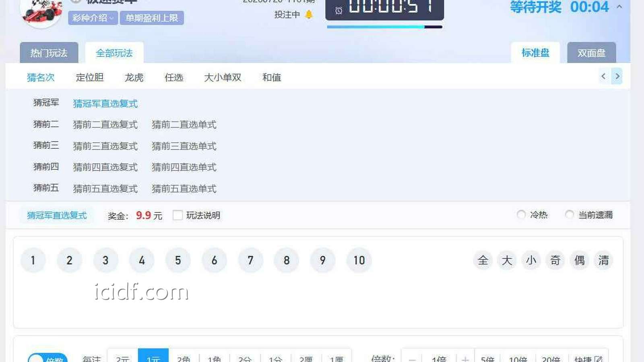
Task: Switch to the 热门玩法 tab
Action: click(x=49, y=53)
